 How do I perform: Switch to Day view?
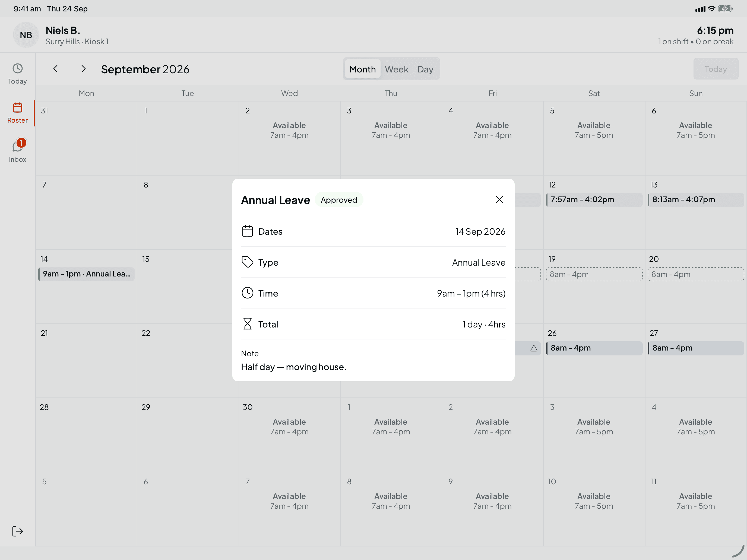pos(425,69)
